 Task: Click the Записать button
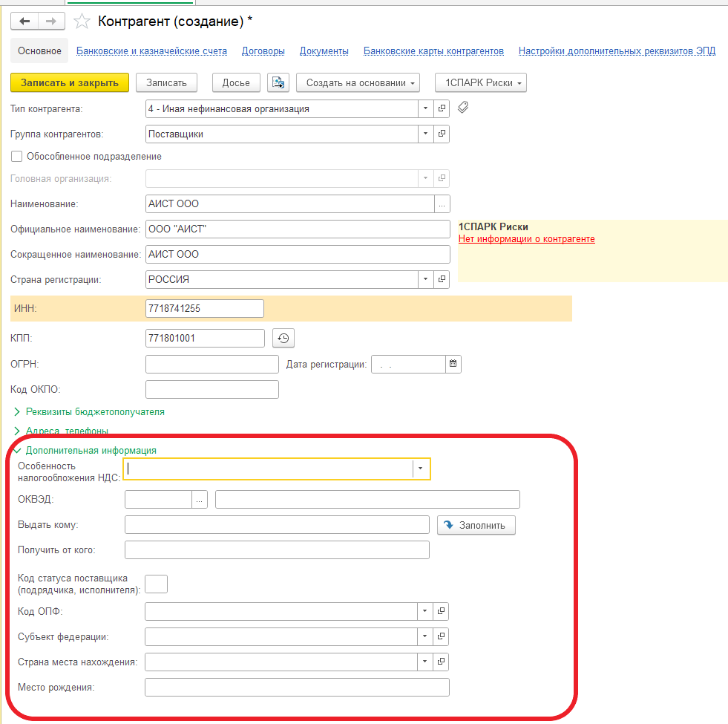[167, 82]
